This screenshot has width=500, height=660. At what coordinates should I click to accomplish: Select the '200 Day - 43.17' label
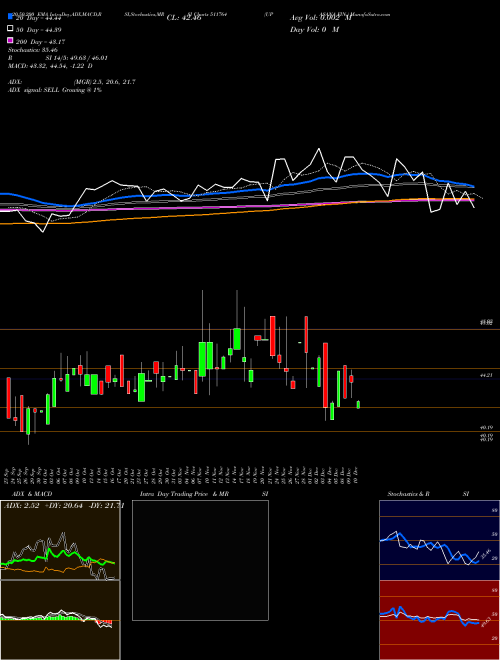(x=41, y=42)
